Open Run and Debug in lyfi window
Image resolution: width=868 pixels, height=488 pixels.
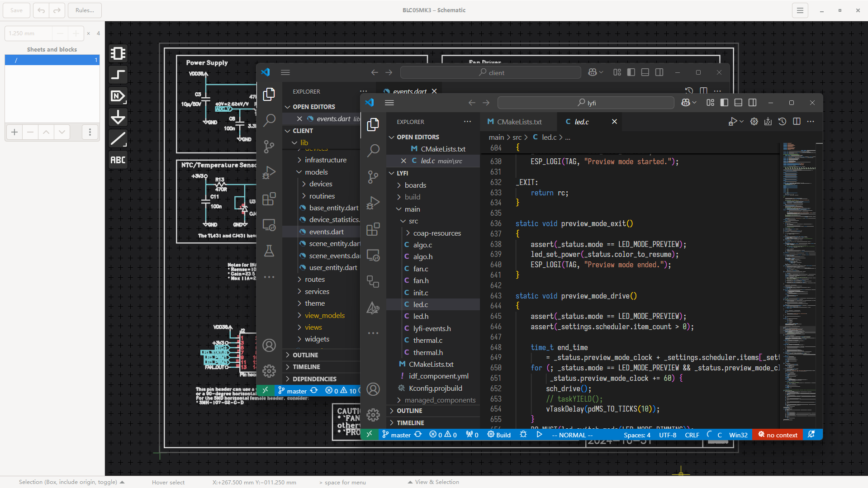click(373, 203)
